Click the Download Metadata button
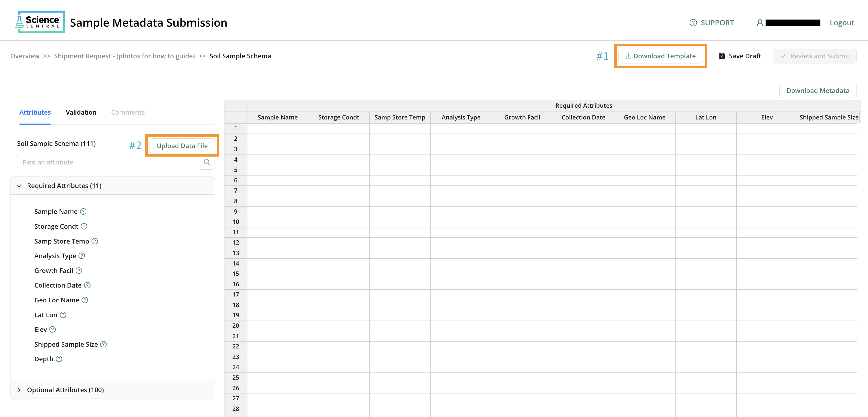This screenshot has width=868, height=417. point(818,90)
